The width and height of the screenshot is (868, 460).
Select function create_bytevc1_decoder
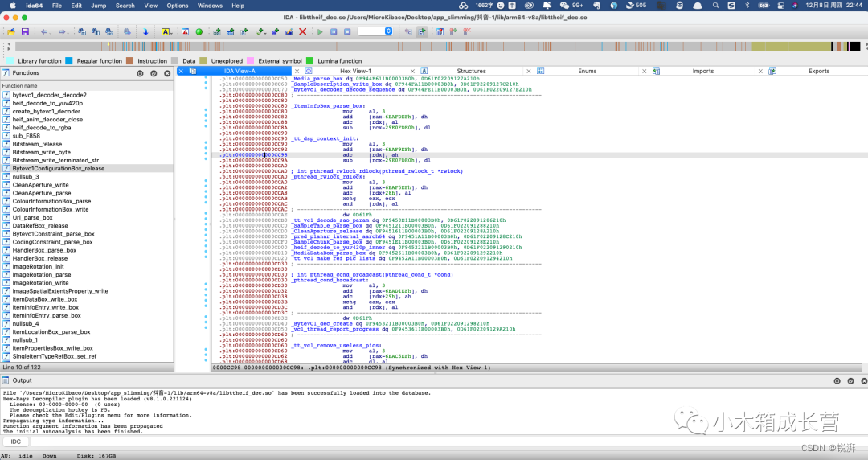[x=46, y=112]
